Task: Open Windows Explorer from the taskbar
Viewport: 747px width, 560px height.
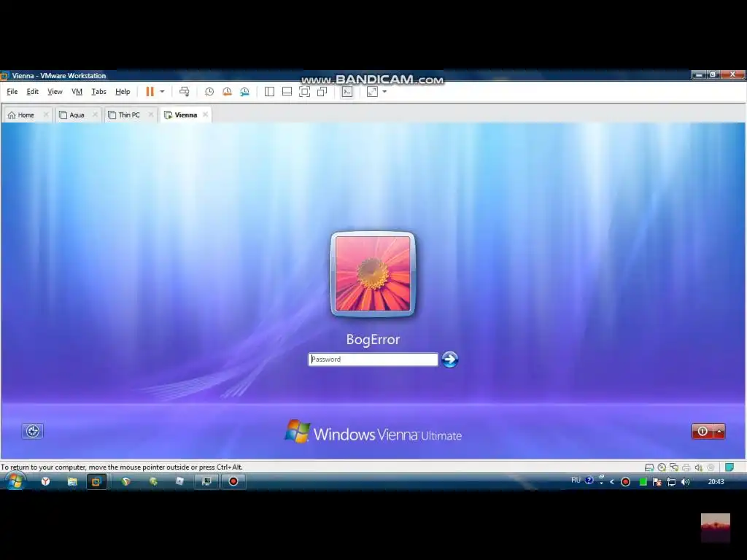Action: pyautogui.click(x=72, y=481)
